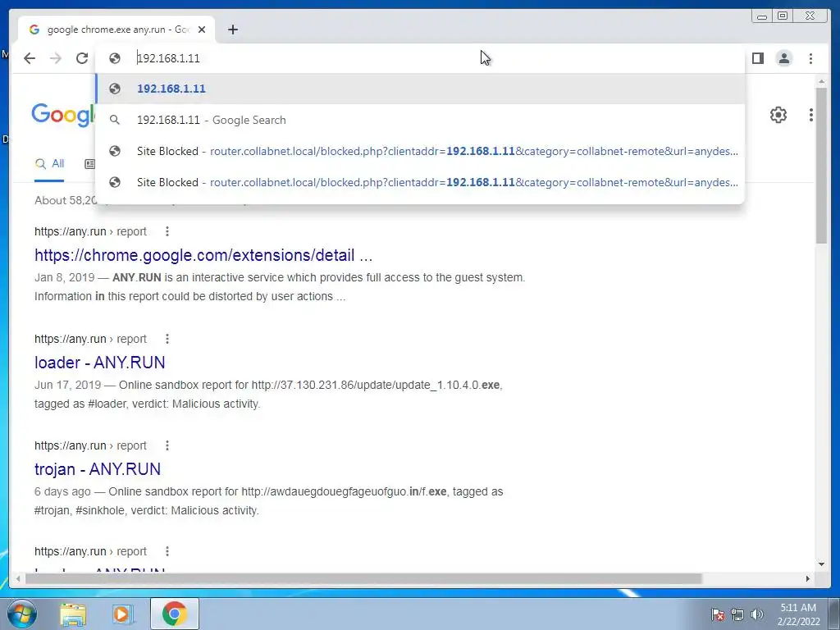Click the horizontal scrollbar right arrow
This screenshot has width=840, height=630.
point(808,578)
